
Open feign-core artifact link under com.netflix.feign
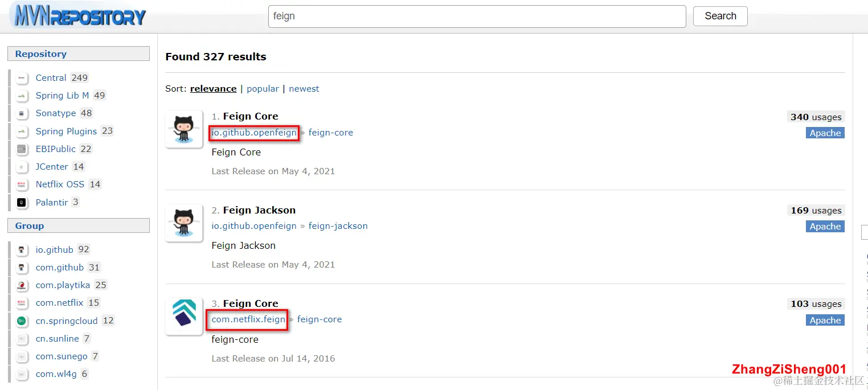[320, 319]
